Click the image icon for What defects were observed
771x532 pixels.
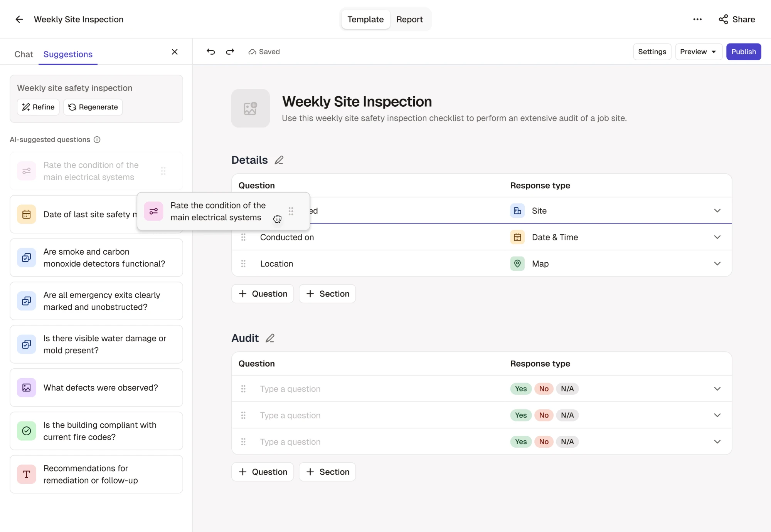point(27,388)
